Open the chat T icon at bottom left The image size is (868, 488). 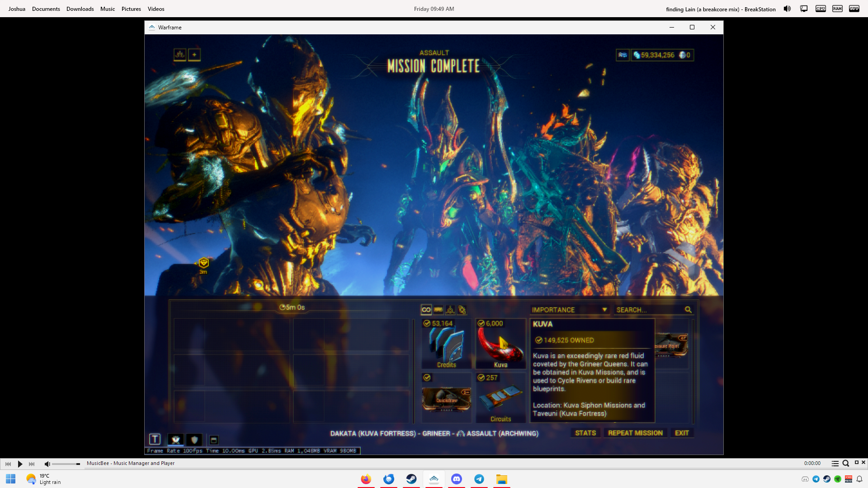(x=155, y=439)
